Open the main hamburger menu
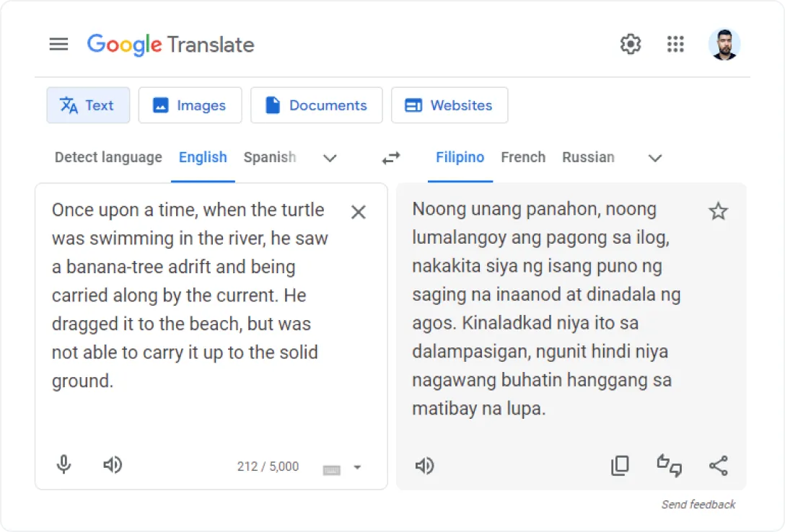This screenshot has width=785, height=532. pos(58,45)
